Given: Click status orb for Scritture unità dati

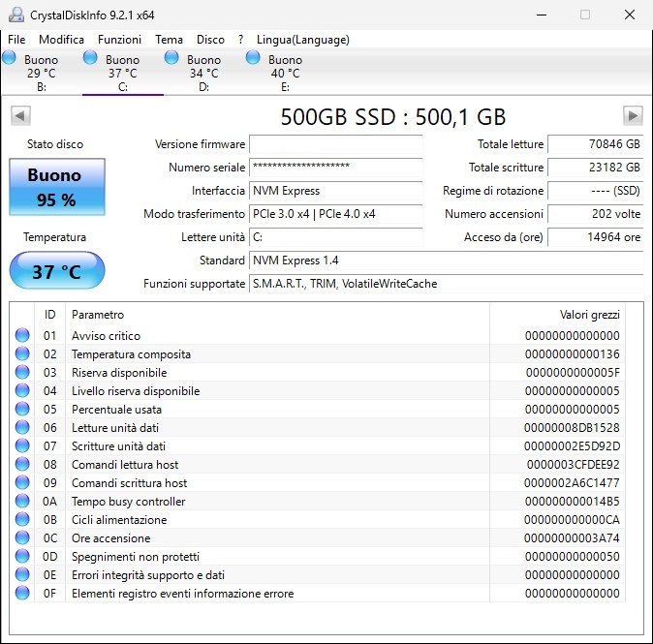Looking at the screenshot, I should (x=22, y=445).
